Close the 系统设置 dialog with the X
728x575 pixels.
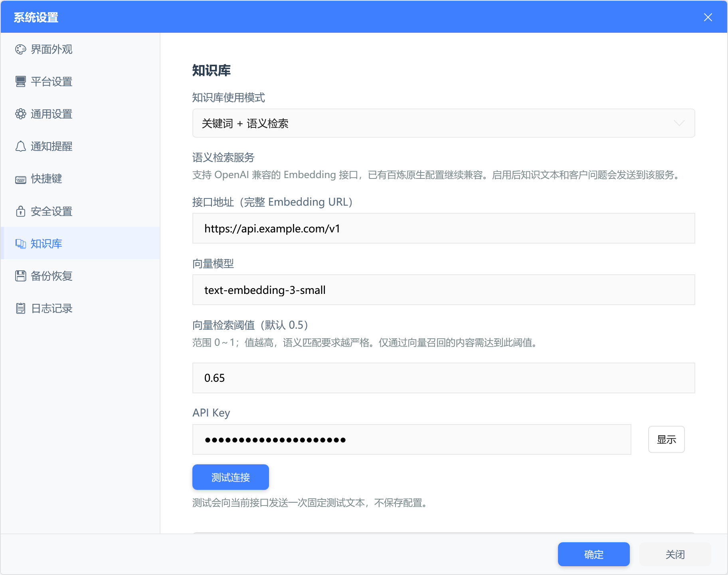(708, 17)
